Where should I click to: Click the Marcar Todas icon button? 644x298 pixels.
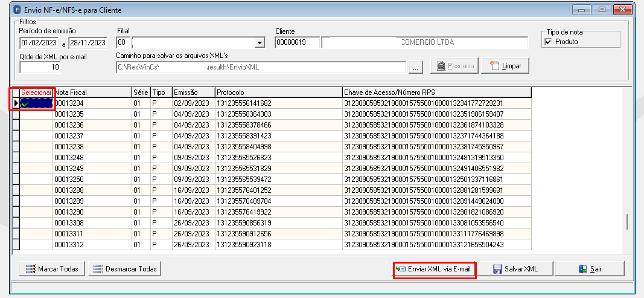tap(30, 269)
